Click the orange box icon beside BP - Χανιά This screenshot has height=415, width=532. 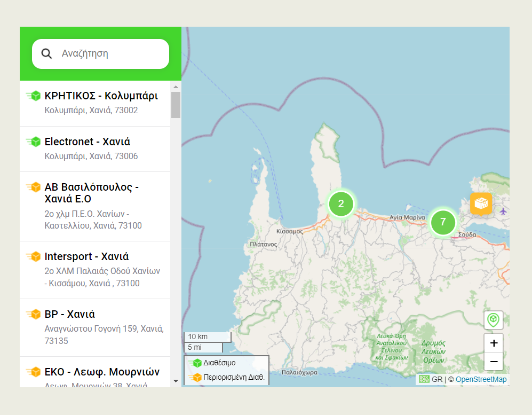click(x=34, y=315)
